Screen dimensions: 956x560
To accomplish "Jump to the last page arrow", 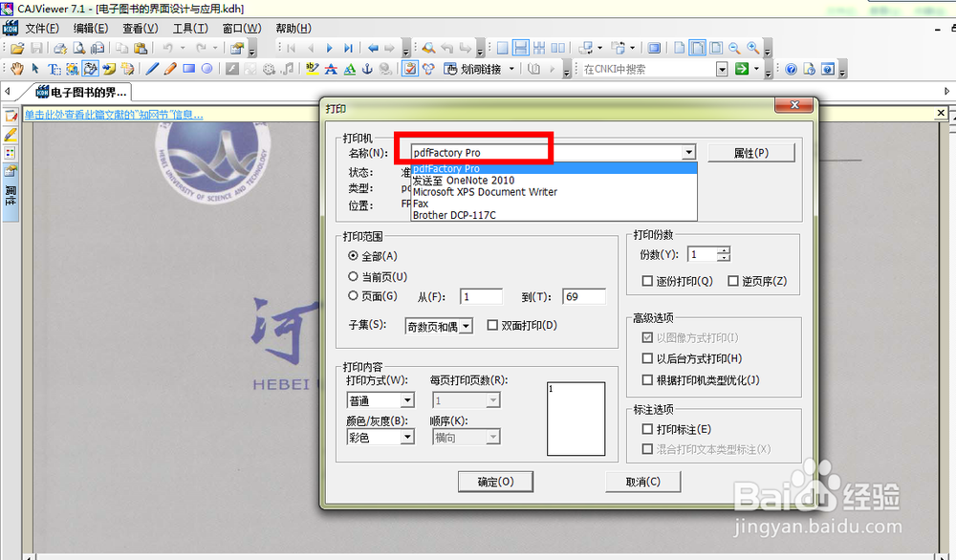I will pyautogui.click(x=348, y=48).
